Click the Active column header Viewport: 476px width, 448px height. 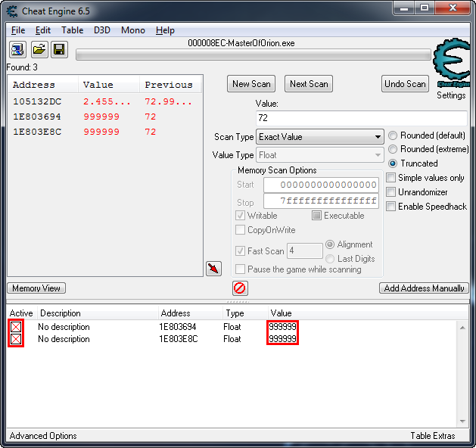point(21,313)
